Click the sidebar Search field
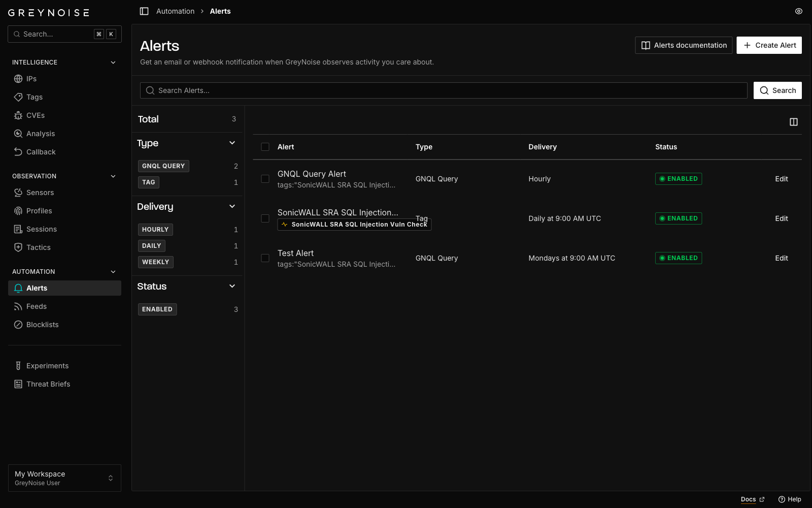812x508 pixels. coord(64,34)
